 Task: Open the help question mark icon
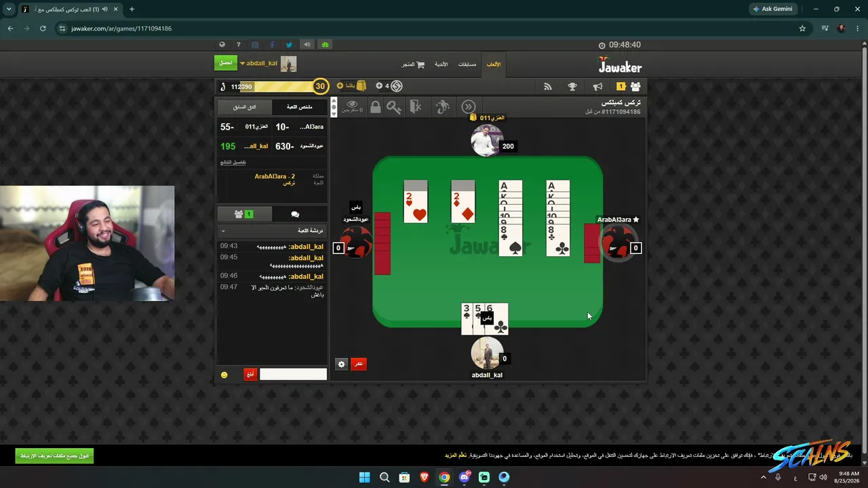pos(238,45)
